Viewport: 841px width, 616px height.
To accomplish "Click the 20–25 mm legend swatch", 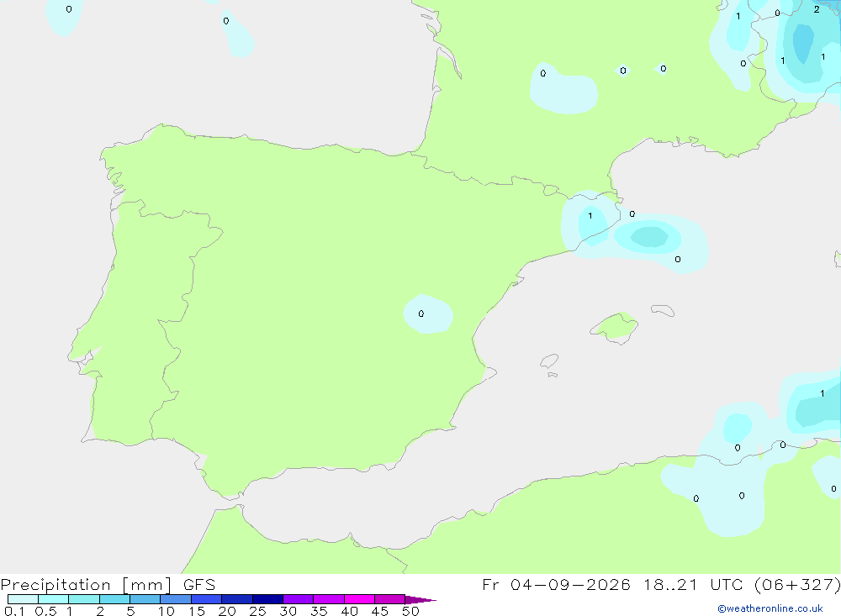I will coord(237,599).
